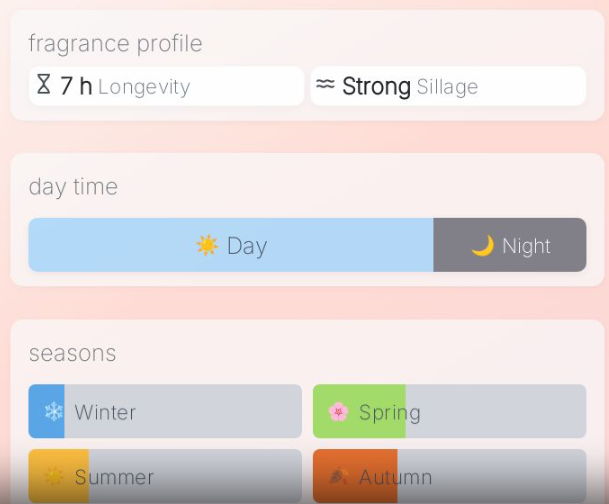This screenshot has height=504, width=609.
Task: Click the Longevity label text
Action: click(x=144, y=87)
